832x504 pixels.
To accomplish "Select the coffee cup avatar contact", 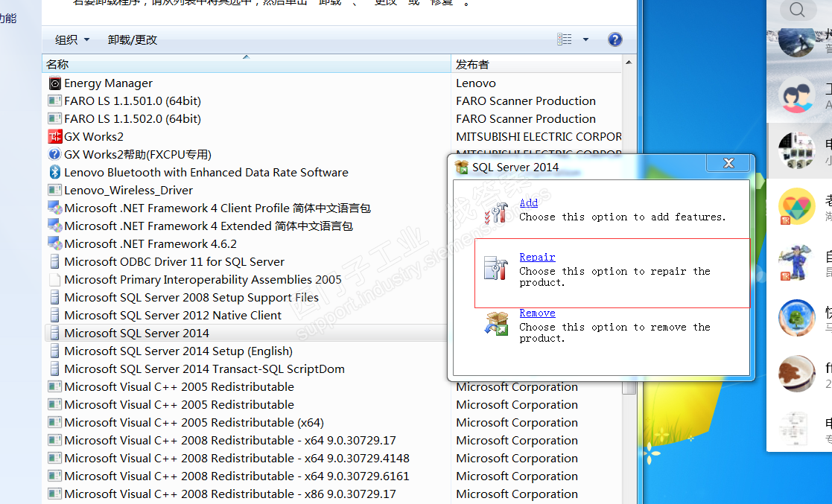I will pyautogui.click(x=796, y=374).
